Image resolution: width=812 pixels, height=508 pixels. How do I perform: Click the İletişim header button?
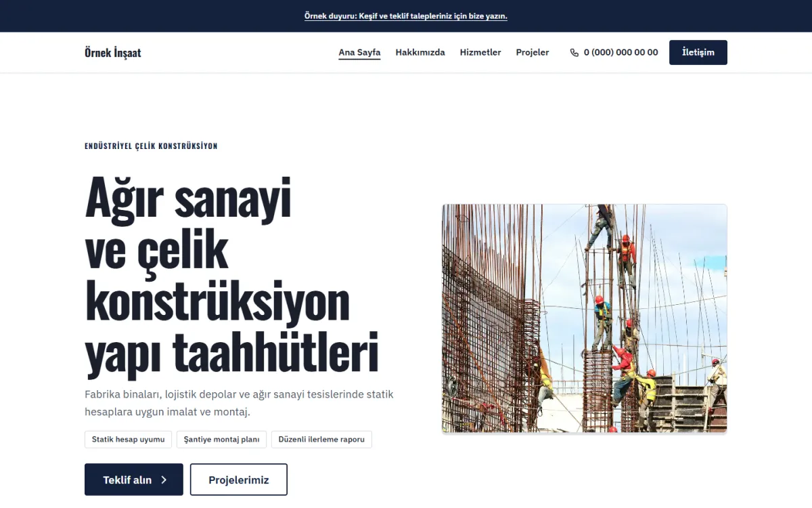(x=698, y=53)
